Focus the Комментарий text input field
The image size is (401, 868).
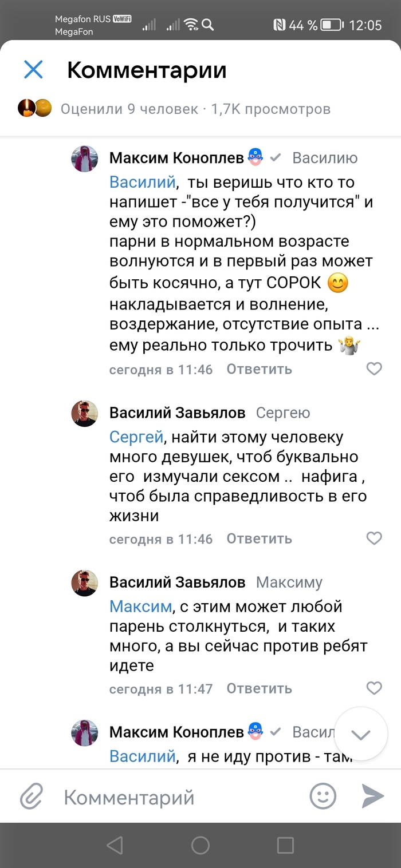point(172,796)
